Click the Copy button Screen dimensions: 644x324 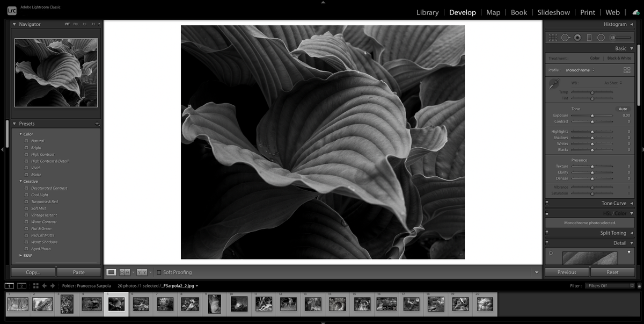(x=32, y=272)
